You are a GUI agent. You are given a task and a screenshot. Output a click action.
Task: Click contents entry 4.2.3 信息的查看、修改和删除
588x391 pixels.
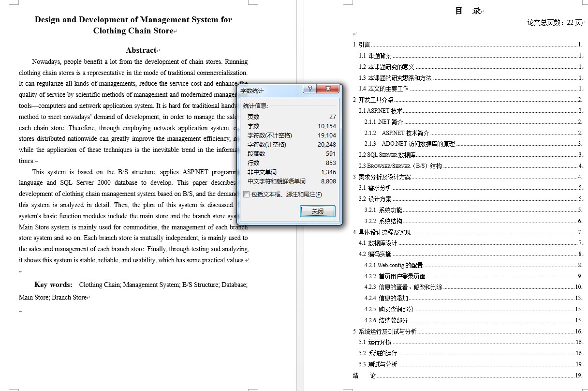[x=473, y=287]
